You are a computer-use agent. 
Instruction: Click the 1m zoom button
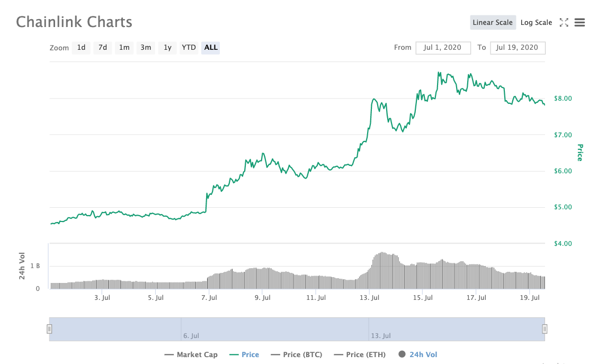pos(124,47)
